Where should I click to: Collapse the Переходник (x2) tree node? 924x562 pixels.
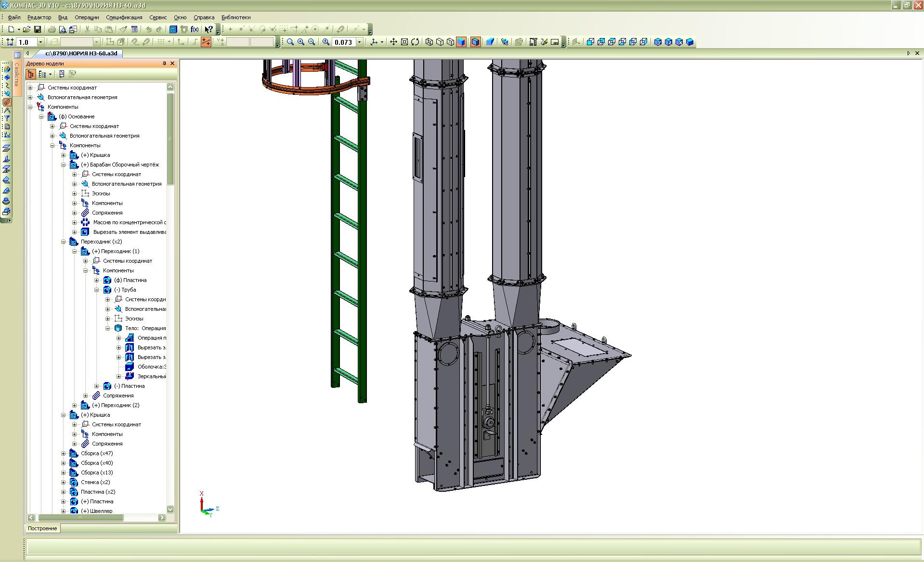click(x=63, y=242)
